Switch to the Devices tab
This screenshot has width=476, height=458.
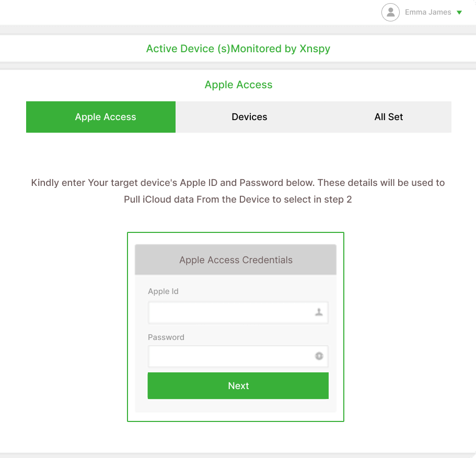point(249,117)
